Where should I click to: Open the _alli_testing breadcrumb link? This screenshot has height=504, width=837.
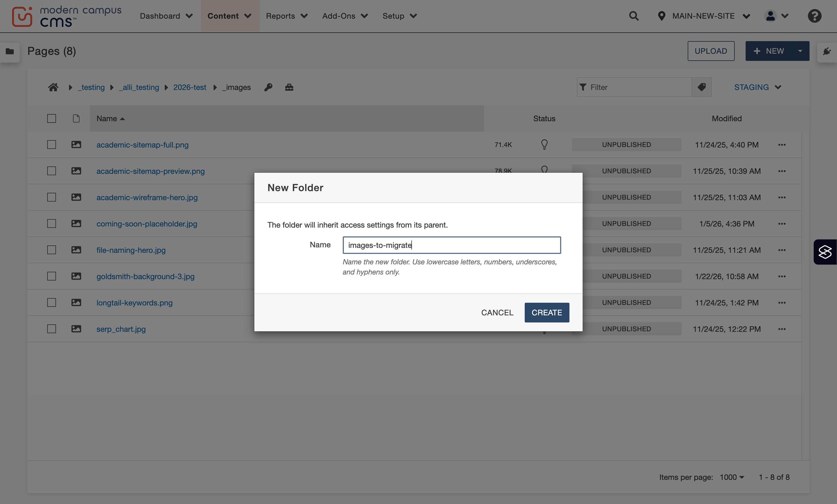click(139, 87)
